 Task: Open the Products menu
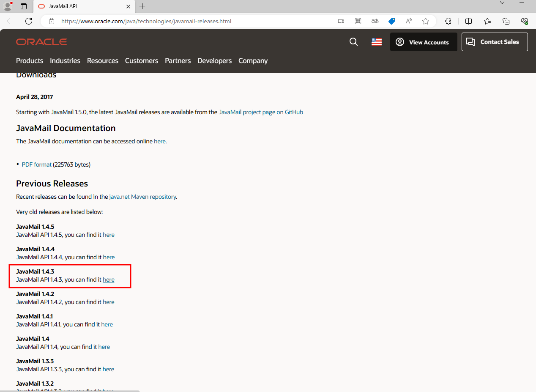30,60
